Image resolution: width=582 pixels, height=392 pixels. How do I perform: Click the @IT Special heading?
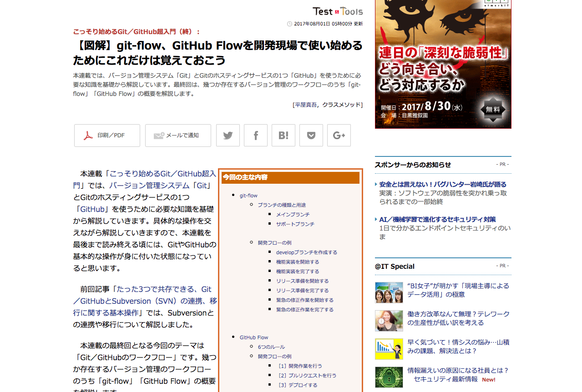(395, 266)
